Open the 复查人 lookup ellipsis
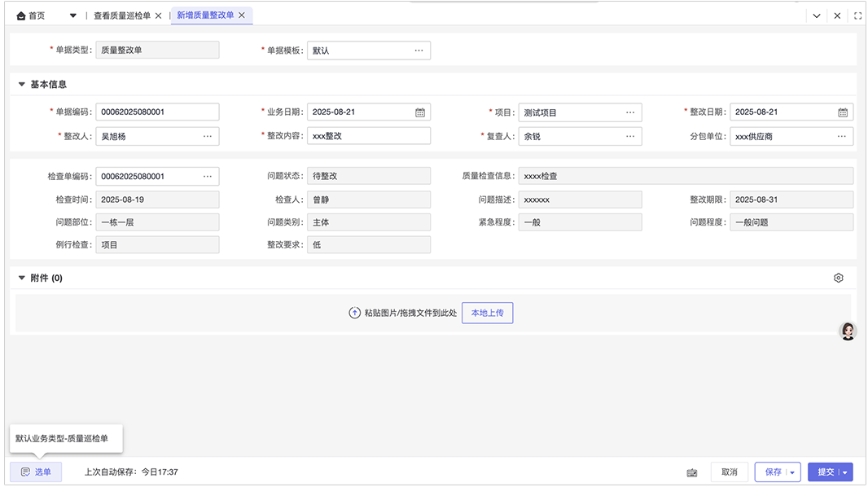 (630, 136)
